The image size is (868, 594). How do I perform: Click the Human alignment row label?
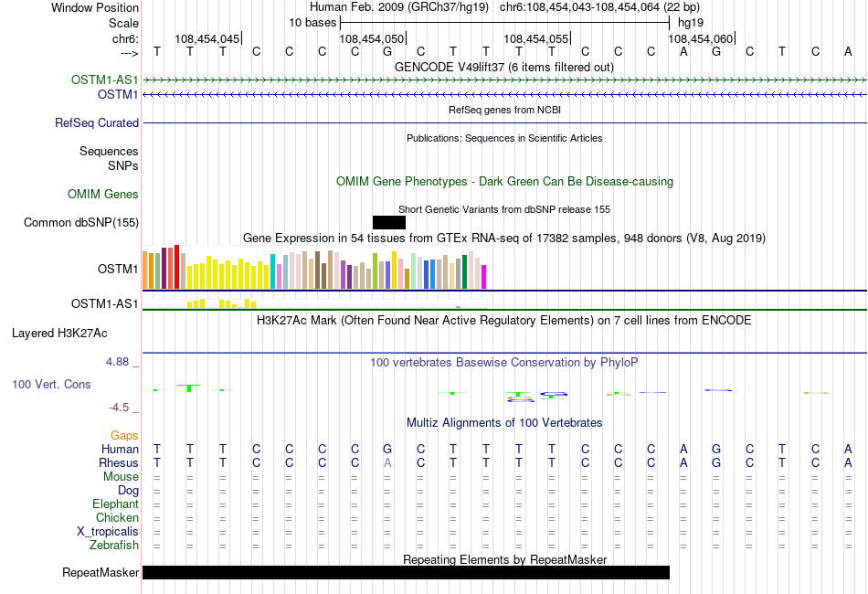coord(120,449)
